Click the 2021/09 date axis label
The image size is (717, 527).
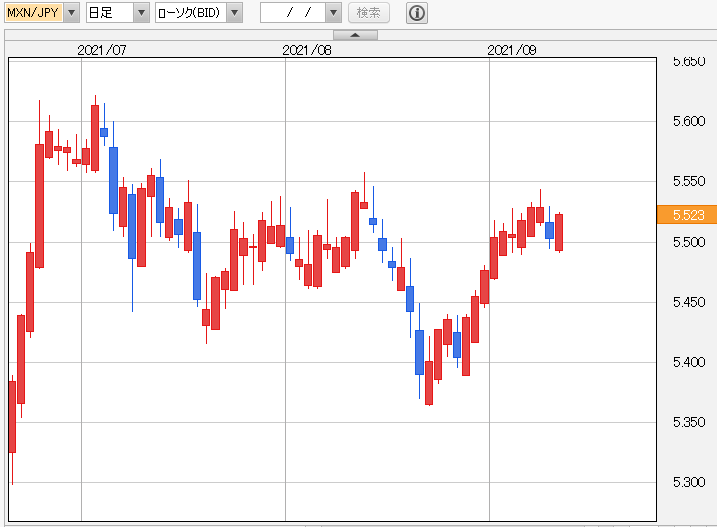point(511,50)
